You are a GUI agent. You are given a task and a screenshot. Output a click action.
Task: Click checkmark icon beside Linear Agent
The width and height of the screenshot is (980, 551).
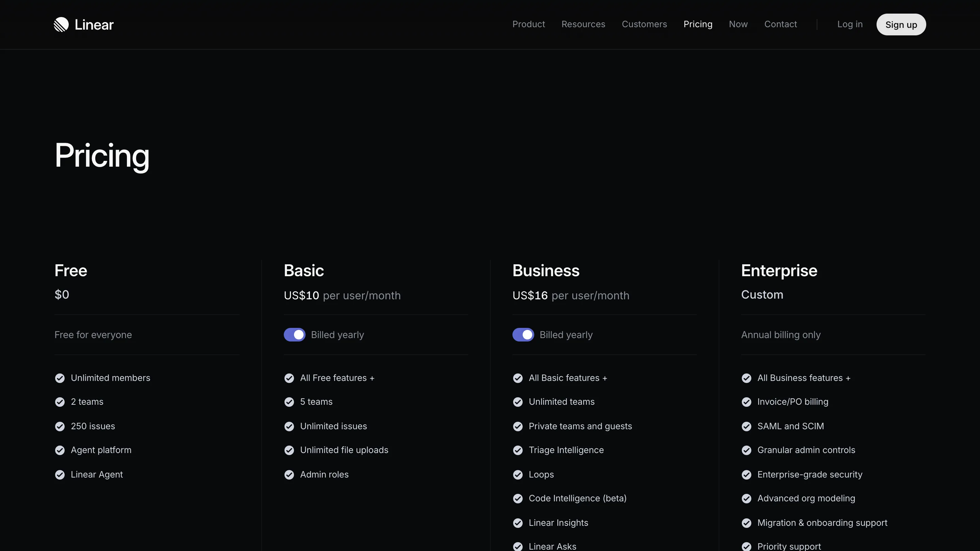(x=60, y=474)
